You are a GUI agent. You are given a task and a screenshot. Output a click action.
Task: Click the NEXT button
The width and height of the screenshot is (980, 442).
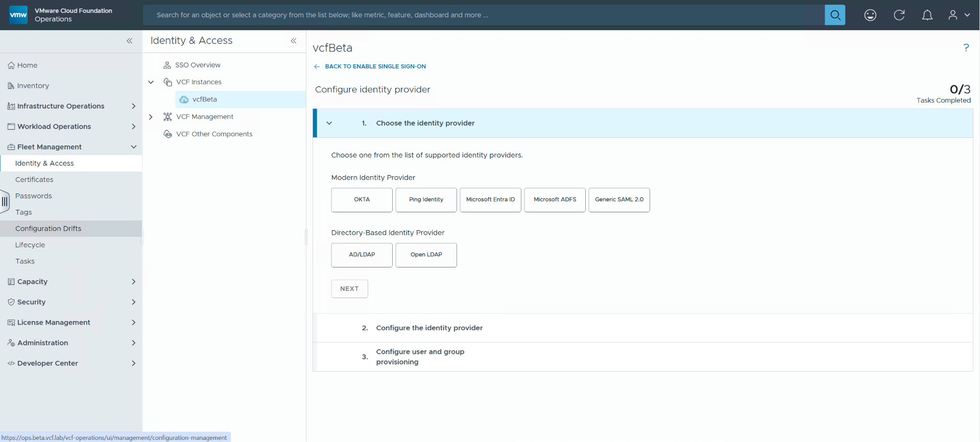[x=350, y=289]
